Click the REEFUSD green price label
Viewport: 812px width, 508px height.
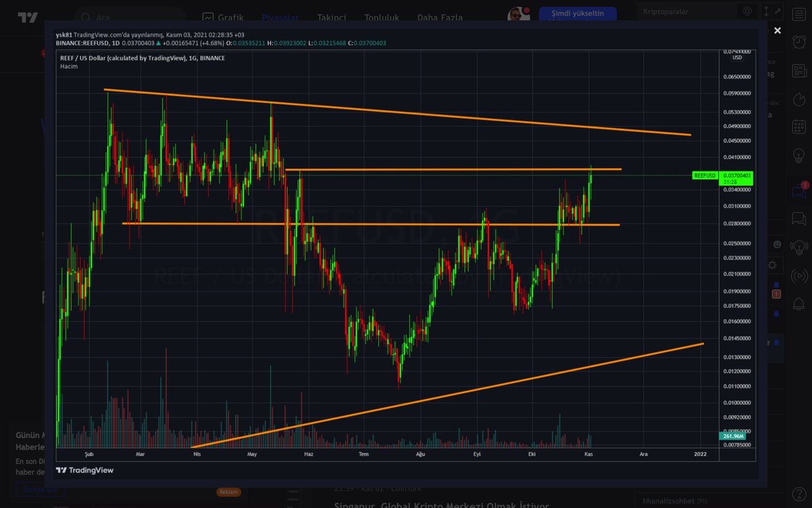704,175
